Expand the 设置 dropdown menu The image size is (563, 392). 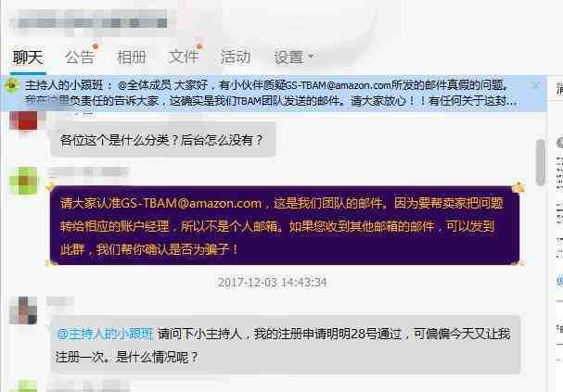tap(293, 57)
